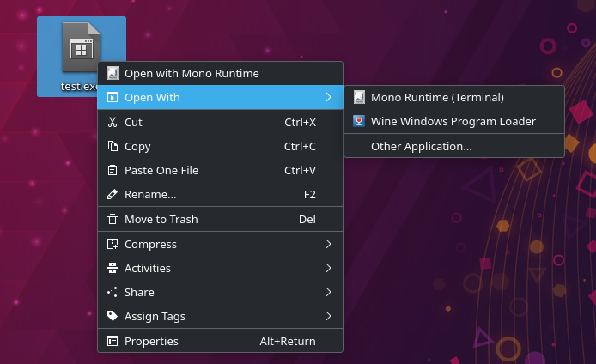
Task: Click the pencil icon next to Rename
Action: 113,194
